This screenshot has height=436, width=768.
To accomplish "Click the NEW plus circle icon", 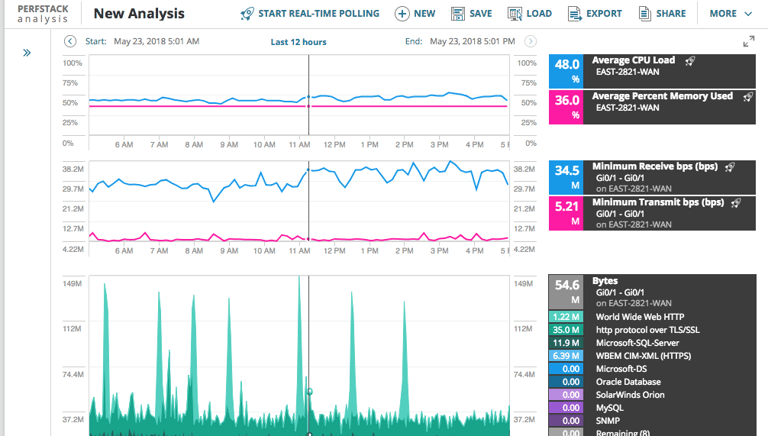I will pyautogui.click(x=402, y=14).
